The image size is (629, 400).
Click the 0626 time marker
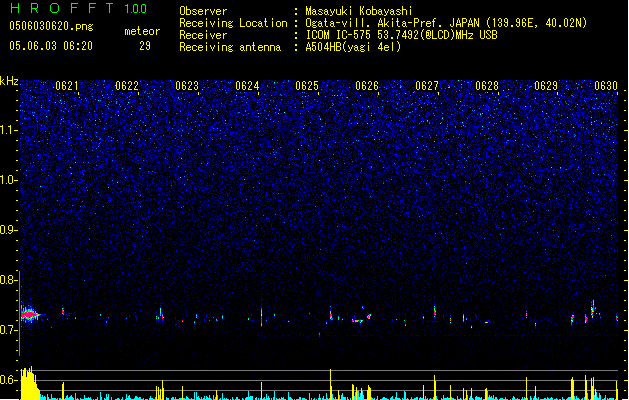(367, 86)
